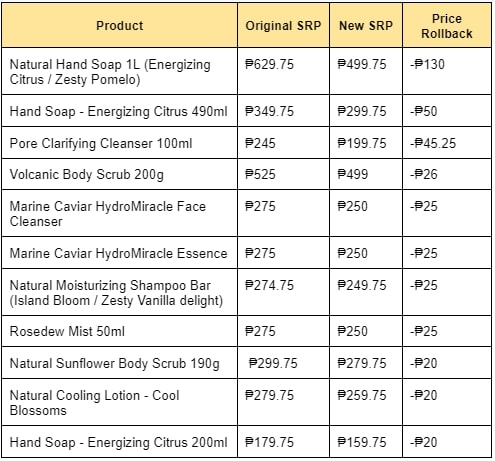
Task: Click Natural Cooling Lotion Cool Blossoms cell
Action: point(119,402)
